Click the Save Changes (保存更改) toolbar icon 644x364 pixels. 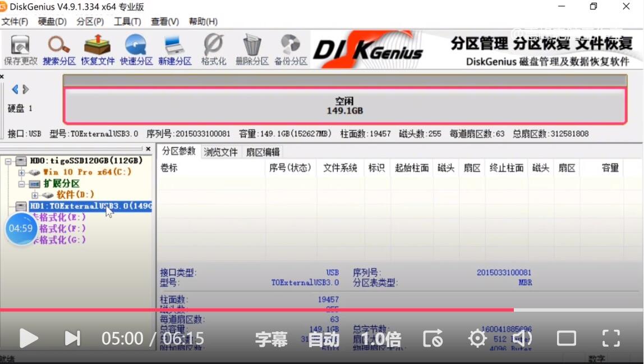[x=20, y=50]
